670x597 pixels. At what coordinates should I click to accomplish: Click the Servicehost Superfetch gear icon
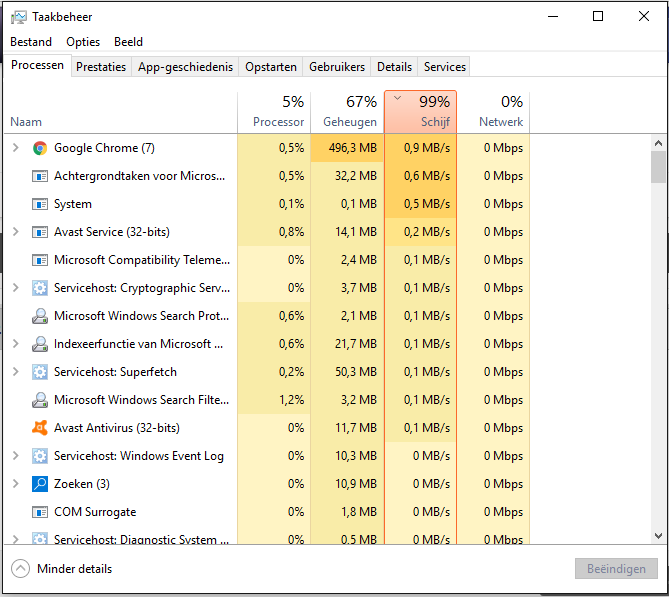click(x=40, y=372)
